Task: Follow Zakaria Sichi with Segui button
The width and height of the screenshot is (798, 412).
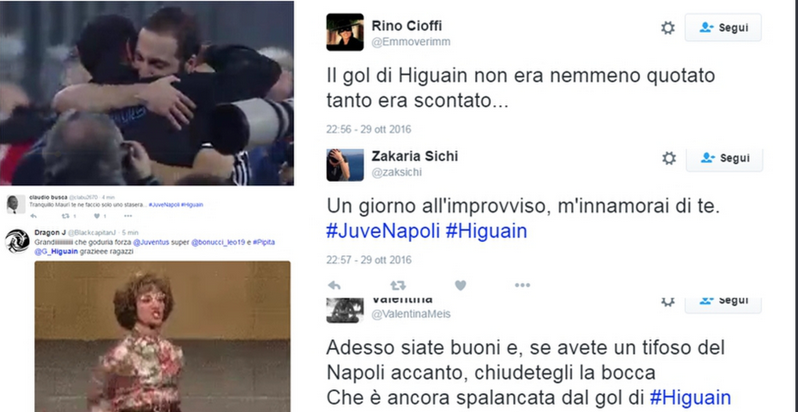Action: point(724,158)
